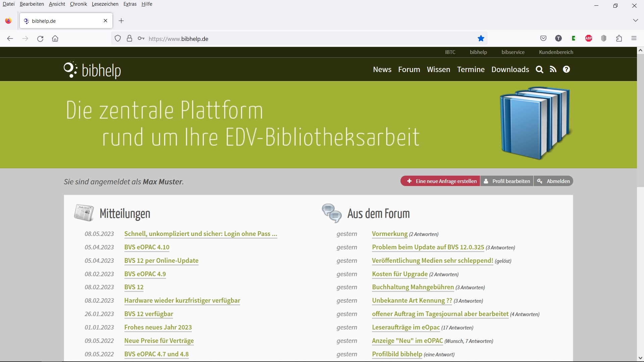Viewport: 644px width, 362px height.
Task: Open Buchhaltung Mahngebühren forum thread
Action: 413,287
